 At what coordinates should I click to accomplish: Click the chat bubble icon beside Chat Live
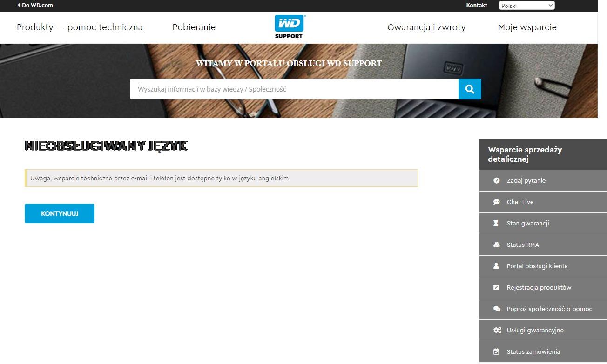click(496, 202)
